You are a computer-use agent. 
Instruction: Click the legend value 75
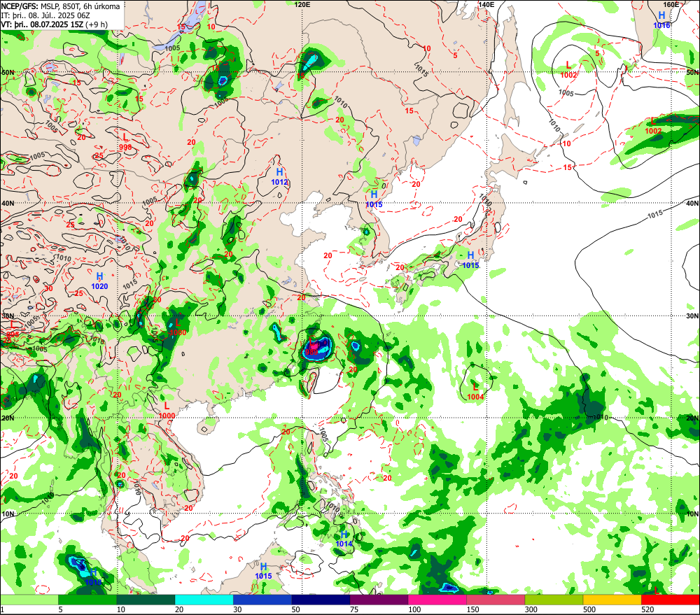click(354, 609)
